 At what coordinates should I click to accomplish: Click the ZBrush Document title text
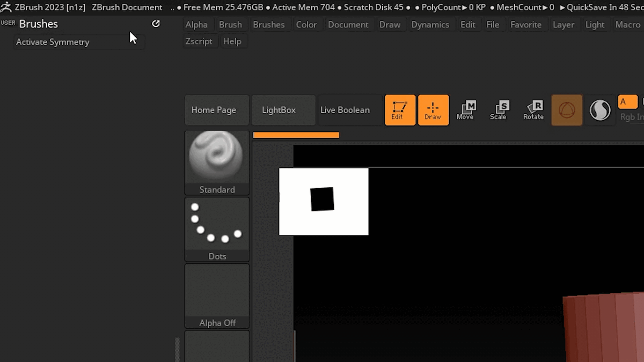127,8
